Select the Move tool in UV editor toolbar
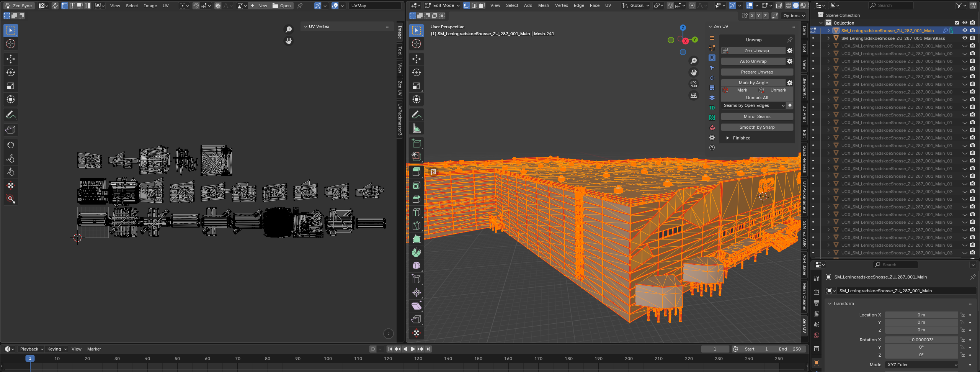 tap(11, 59)
